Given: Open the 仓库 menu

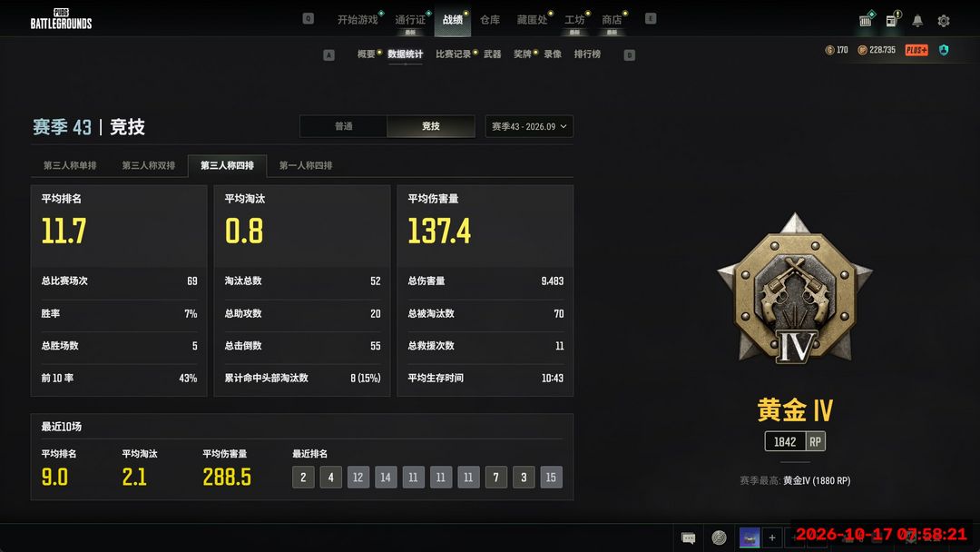Looking at the screenshot, I should point(490,20).
